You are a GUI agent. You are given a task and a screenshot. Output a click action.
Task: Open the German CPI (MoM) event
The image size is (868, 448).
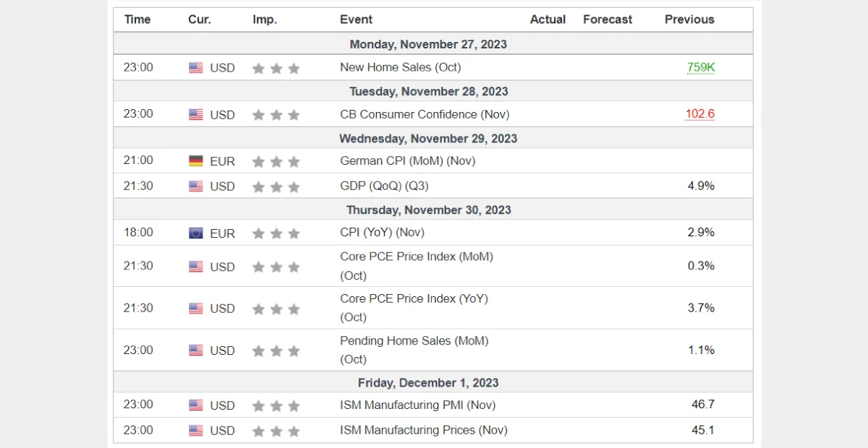point(407,161)
